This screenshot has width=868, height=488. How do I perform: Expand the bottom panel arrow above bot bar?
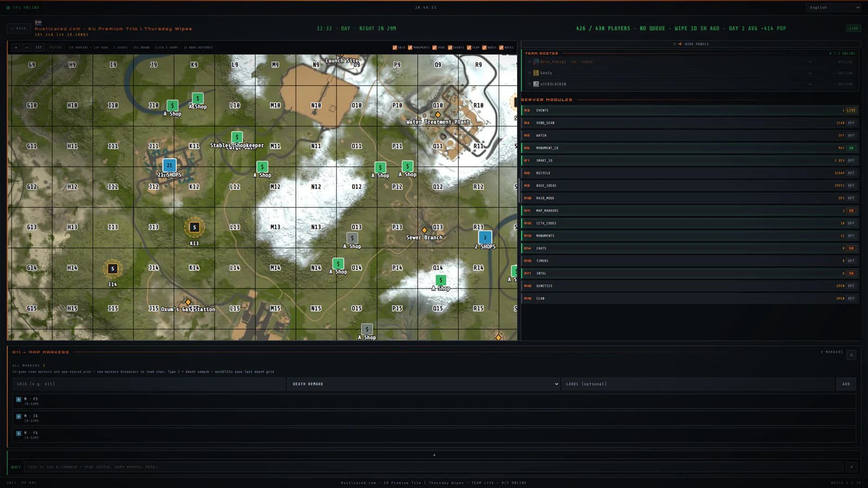tap(434, 454)
